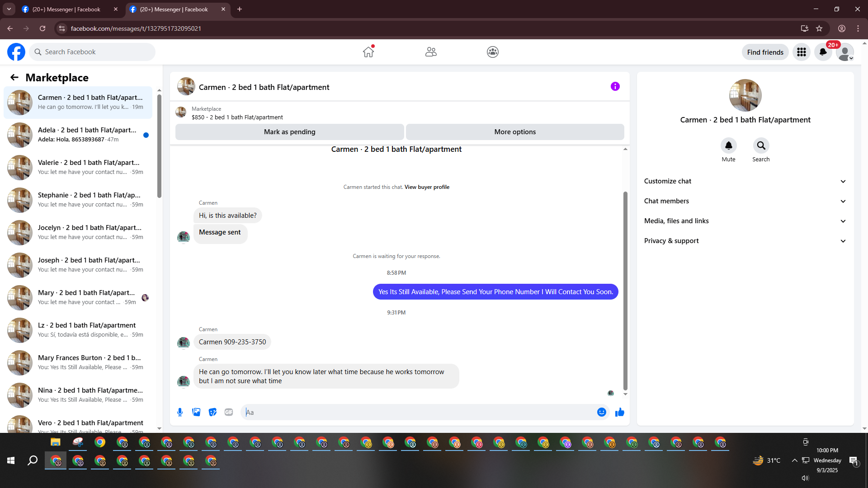This screenshot has height=488, width=868.
Task: Attach a photo or file
Action: [x=196, y=412]
